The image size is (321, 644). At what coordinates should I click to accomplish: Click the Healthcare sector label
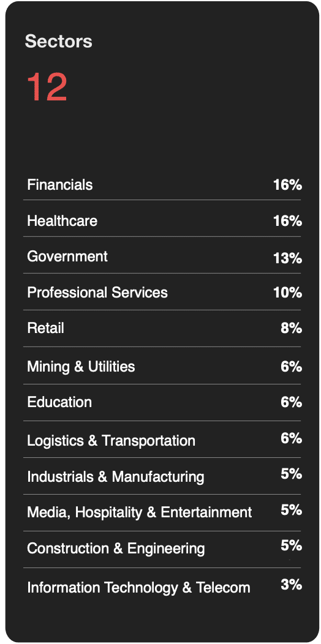(62, 221)
